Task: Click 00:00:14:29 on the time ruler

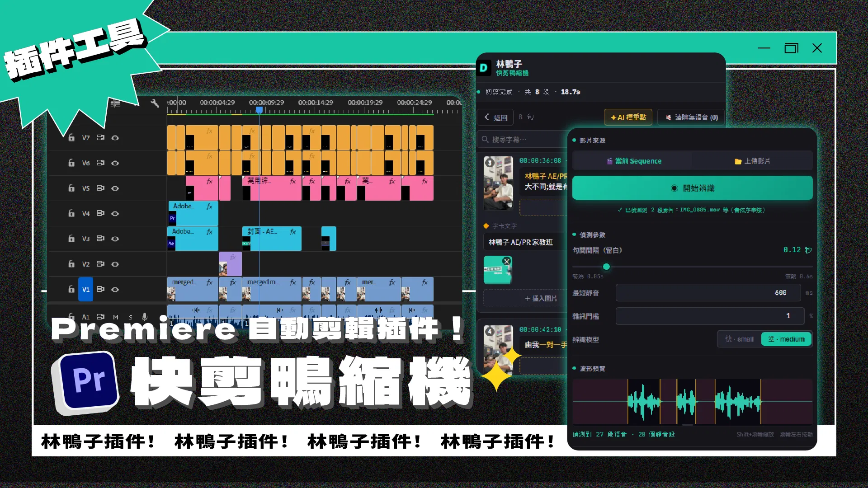Action: 316,103
